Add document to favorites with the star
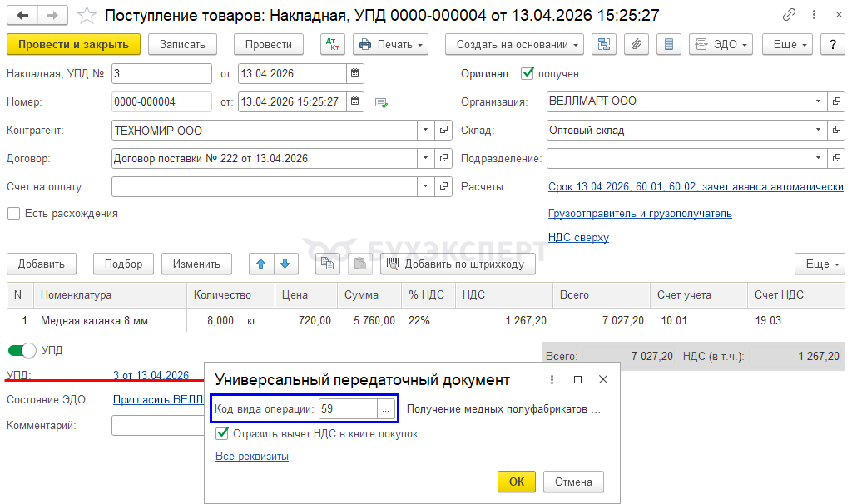The width and height of the screenshot is (852, 504). 87,15
